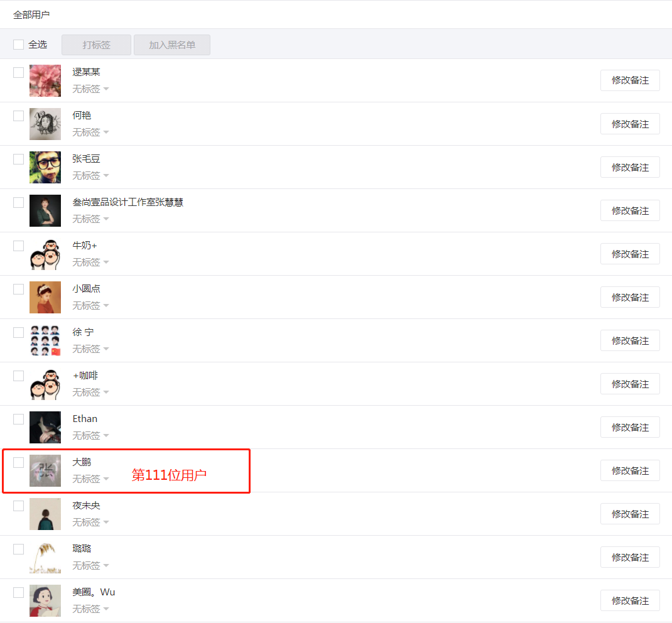Click the 打标签 button

coord(97,45)
